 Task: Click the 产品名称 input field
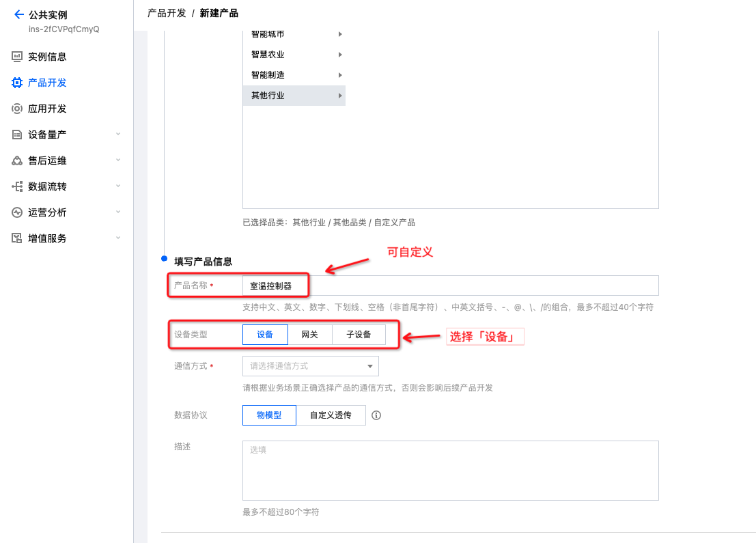coord(449,286)
